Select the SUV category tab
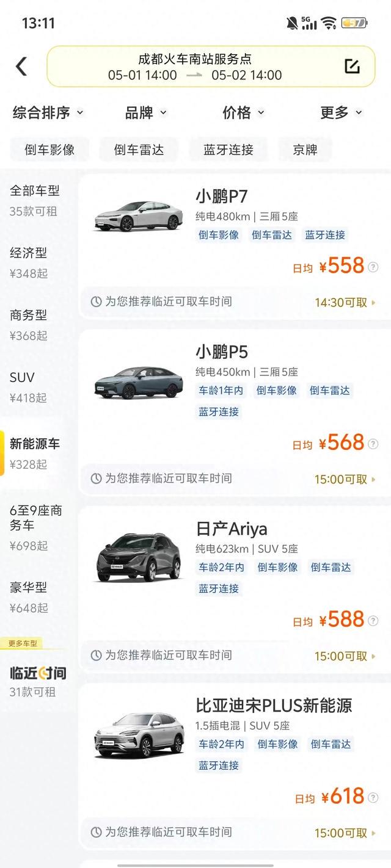Viewport: 391px width, 868px height. (28, 387)
